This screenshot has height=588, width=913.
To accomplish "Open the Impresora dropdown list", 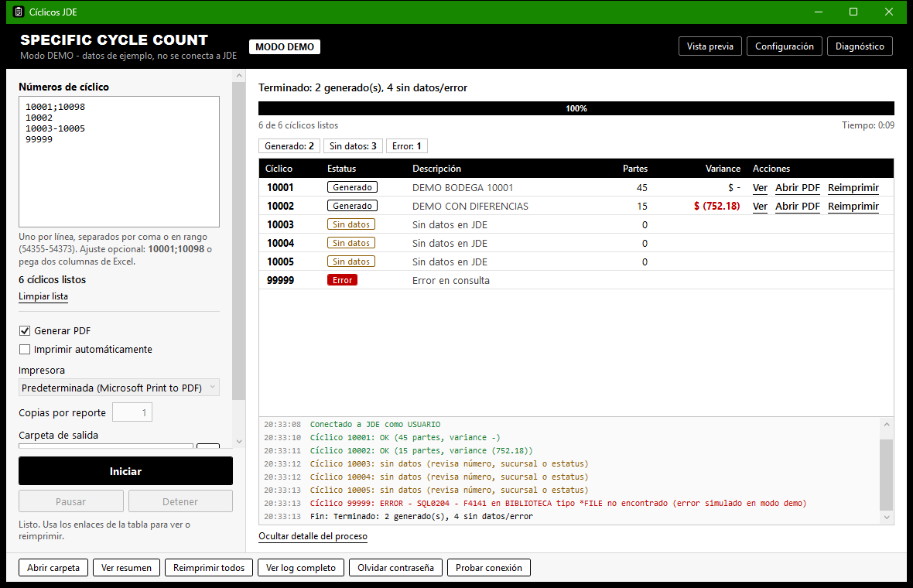I will (x=119, y=388).
